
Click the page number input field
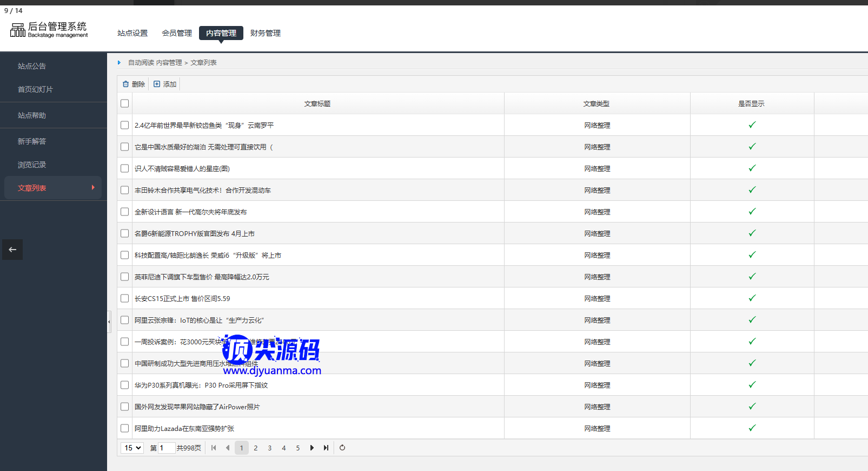click(x=166, y=448)
